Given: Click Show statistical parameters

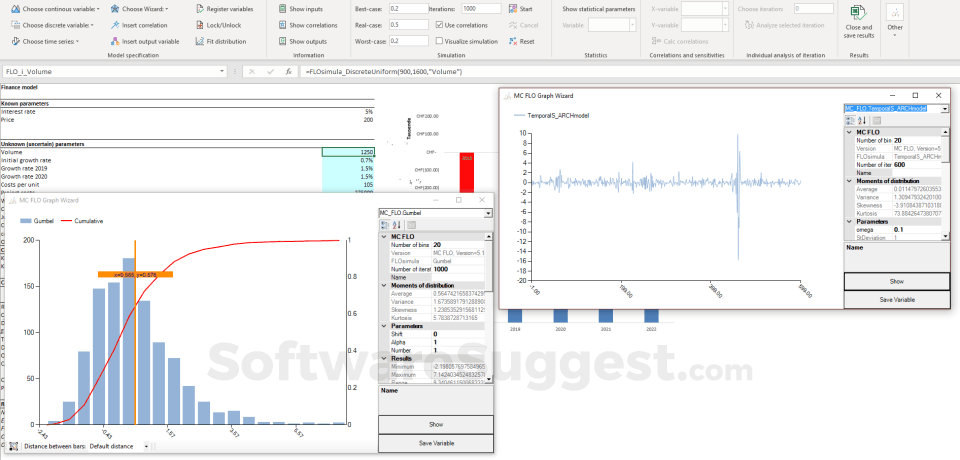Looking at the screenshot, I should [598, 9].
